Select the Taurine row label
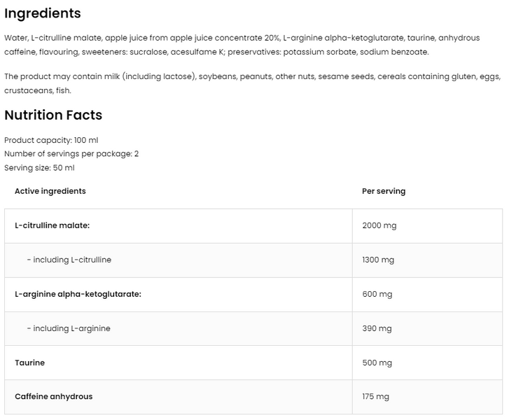This screenshot has height=420, width=509. tap(30, 363)
